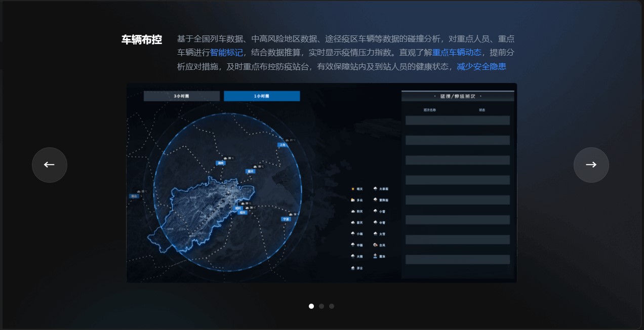
Task: Click the 智能标记 highlighted link
Action: click(226, 53)
